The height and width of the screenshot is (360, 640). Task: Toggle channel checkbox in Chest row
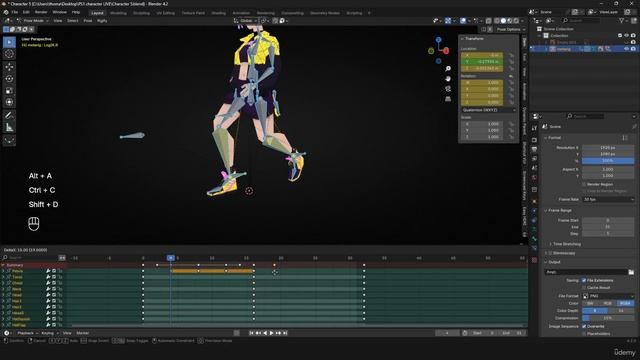tap(54, 283)
